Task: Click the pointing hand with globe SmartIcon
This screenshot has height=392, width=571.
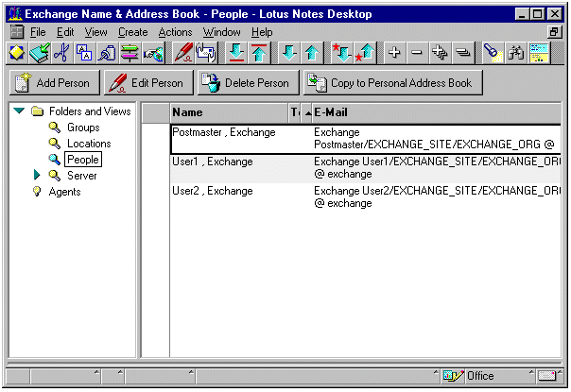Action: [x=153, y=53]
